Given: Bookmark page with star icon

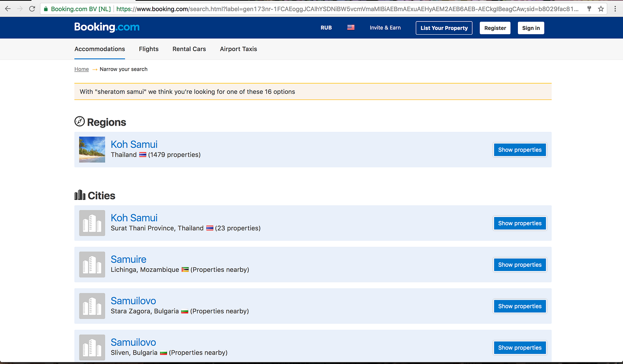Looking at the screenshot, I should coord(601,9).
